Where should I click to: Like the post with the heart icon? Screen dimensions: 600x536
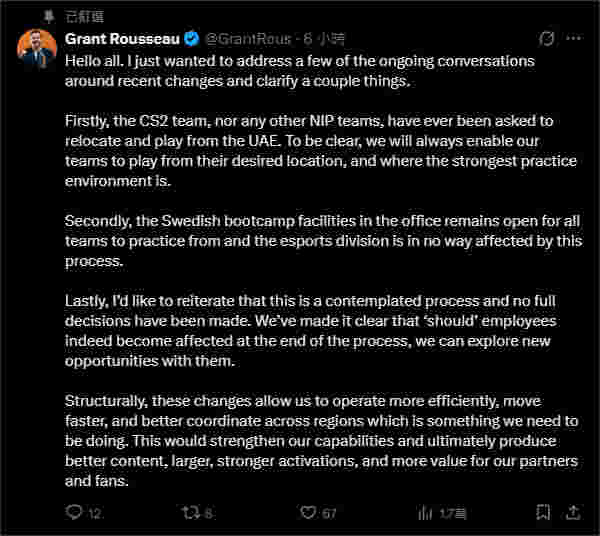pos(309,513)
